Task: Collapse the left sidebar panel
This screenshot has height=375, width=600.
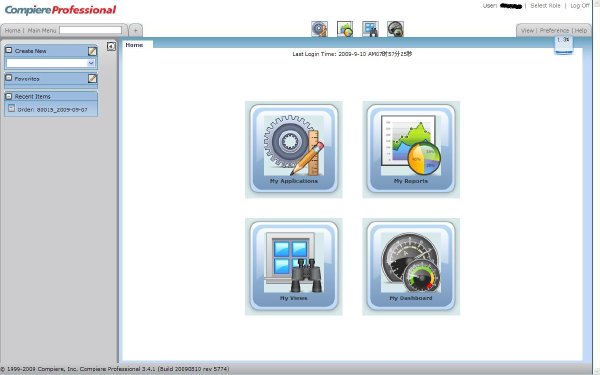Action: point(111,46)
